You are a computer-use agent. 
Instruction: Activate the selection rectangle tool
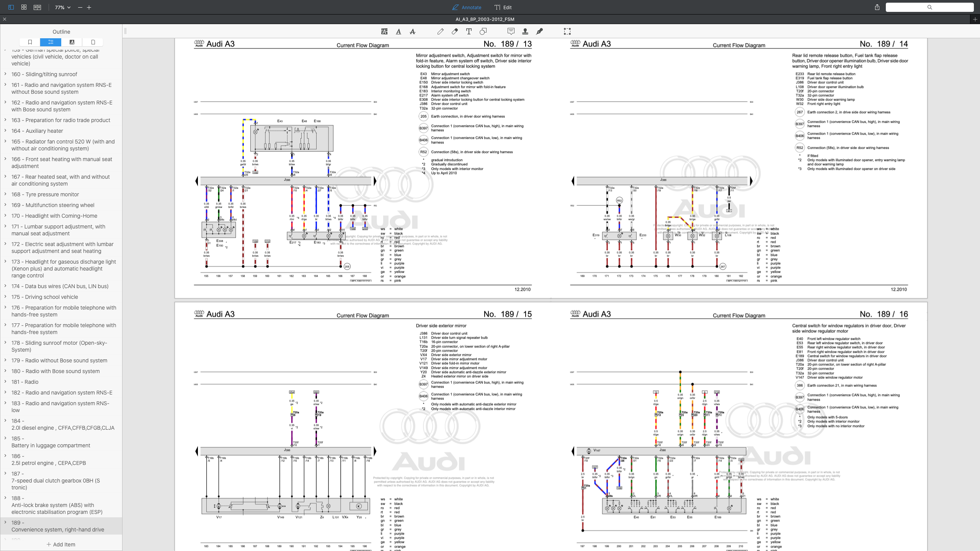click(567, 31)
